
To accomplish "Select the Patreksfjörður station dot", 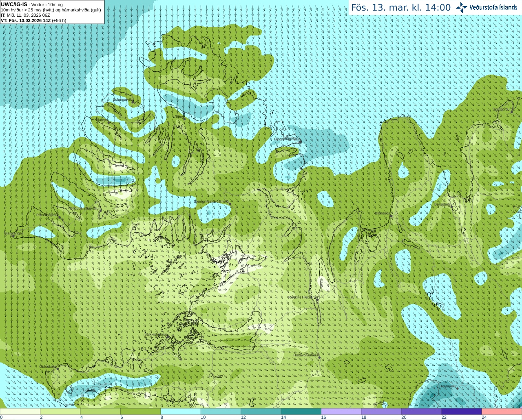I will point(60,217).
